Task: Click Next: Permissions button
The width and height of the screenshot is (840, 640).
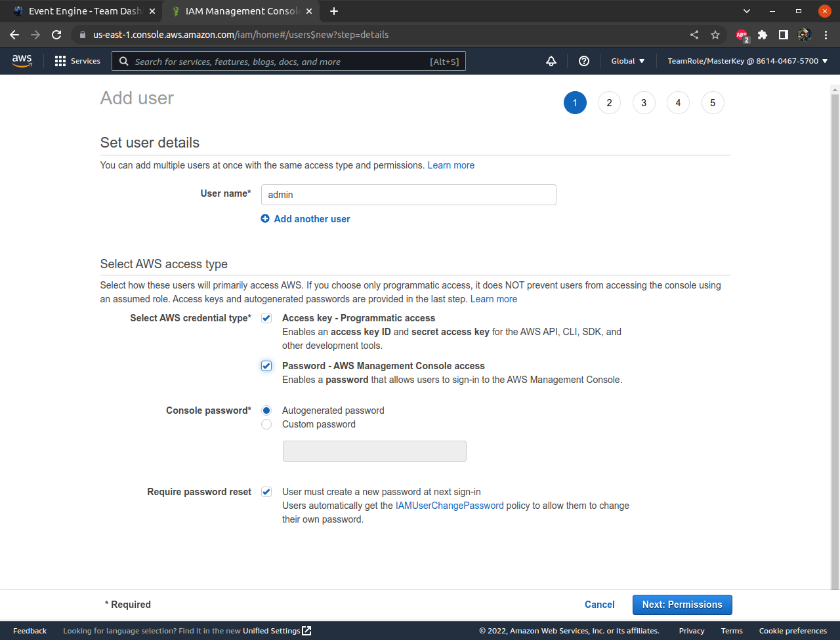Action: click(x=682, y=605)
